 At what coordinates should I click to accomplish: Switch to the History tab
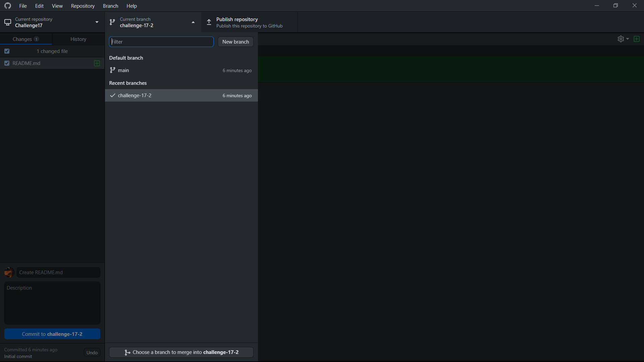(78, 39)
